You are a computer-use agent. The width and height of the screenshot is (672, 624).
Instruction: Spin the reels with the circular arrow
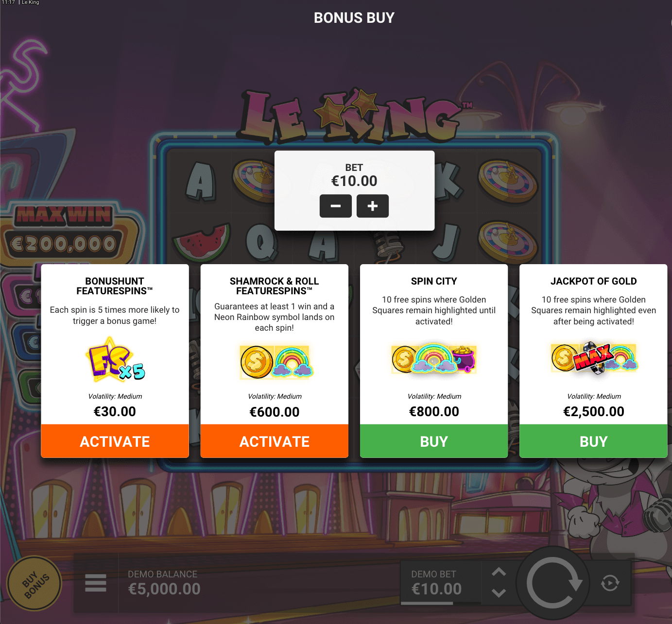tap(553, 583)
